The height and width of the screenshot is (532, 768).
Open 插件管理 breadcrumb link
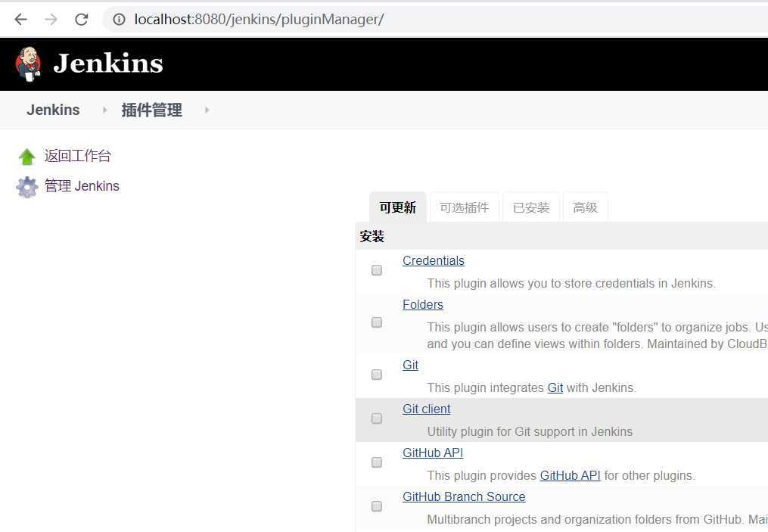point(152,110)
